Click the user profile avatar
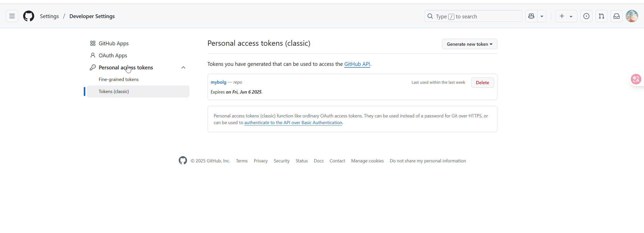The width and height of the screenshot is (644, 233). click(x=632, y=16)
